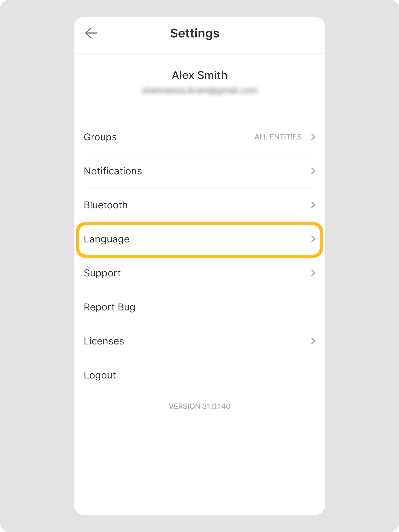The width and height of the screenshot is (399, 532).
Task: Click the chevron in the Language row
Action: point(313,239)
